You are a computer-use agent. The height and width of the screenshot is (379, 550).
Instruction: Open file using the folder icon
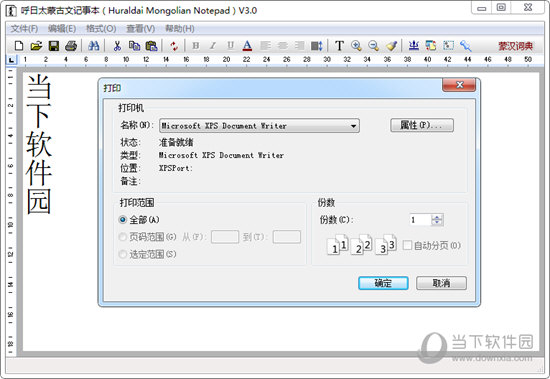point(36,46)
